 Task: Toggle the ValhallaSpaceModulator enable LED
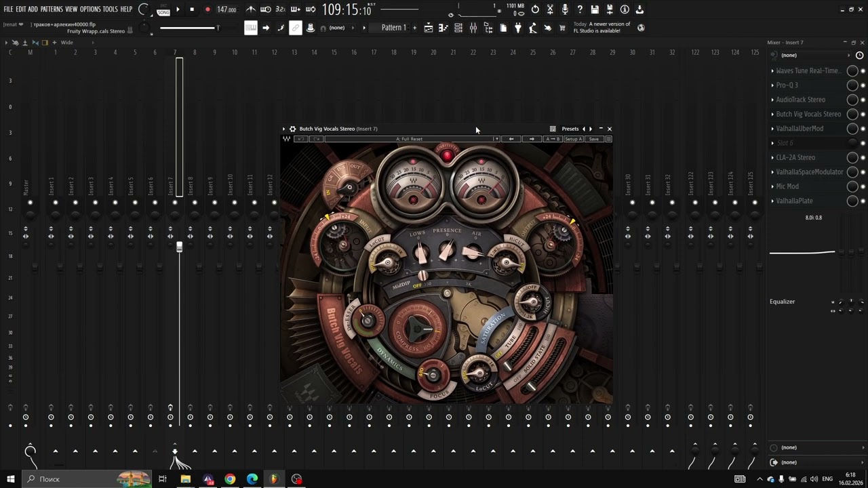(863, 172)
